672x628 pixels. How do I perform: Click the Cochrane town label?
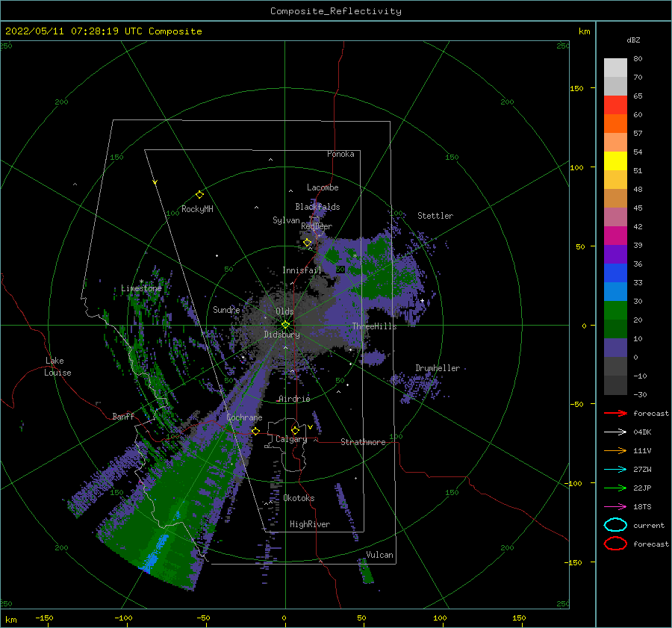click(x=244, y=417)
